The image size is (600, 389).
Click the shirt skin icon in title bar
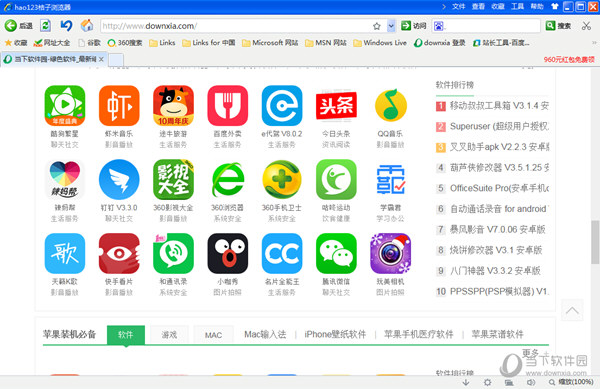pyautogui.click(x=554, y=7)
